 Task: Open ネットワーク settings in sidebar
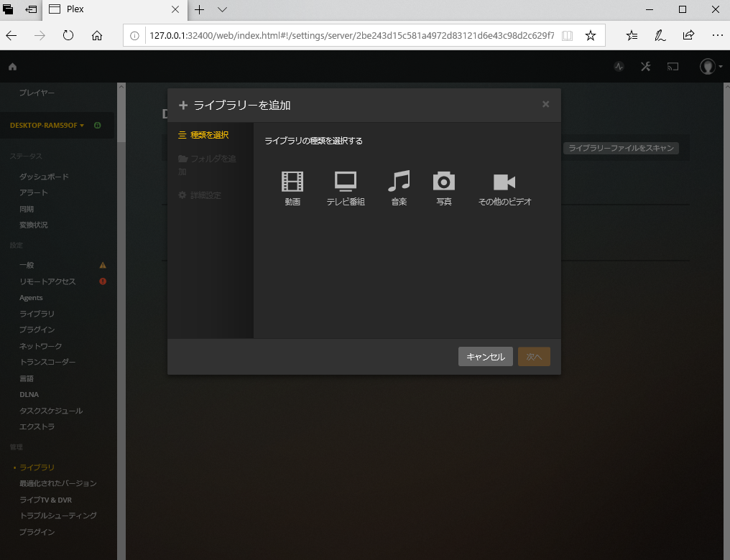pos(40,346)
